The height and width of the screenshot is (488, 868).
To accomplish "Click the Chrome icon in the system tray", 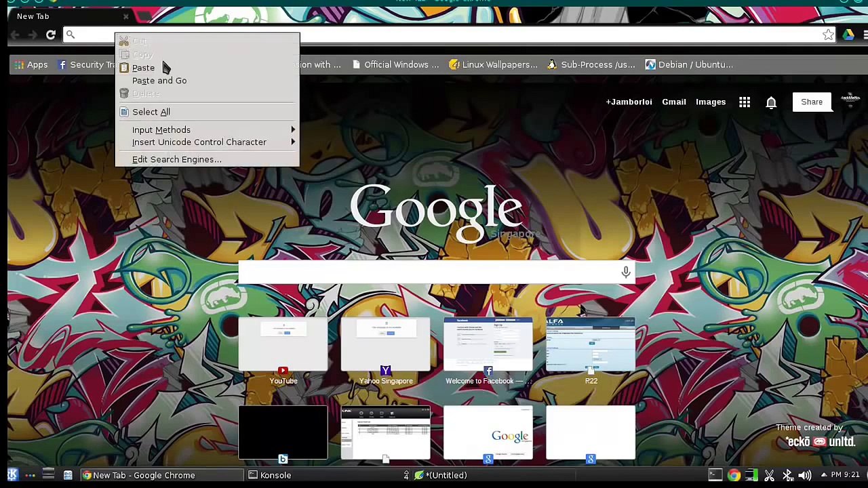I will tap(734, 475).
